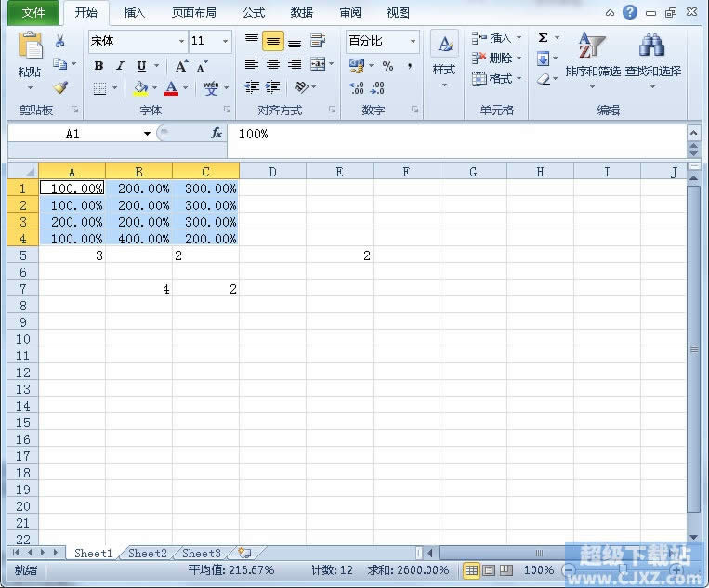Switch to the 插入 ribbon tab
This screenshot has width=709, height=588.
pyautogui.click(x=135, y=13)
